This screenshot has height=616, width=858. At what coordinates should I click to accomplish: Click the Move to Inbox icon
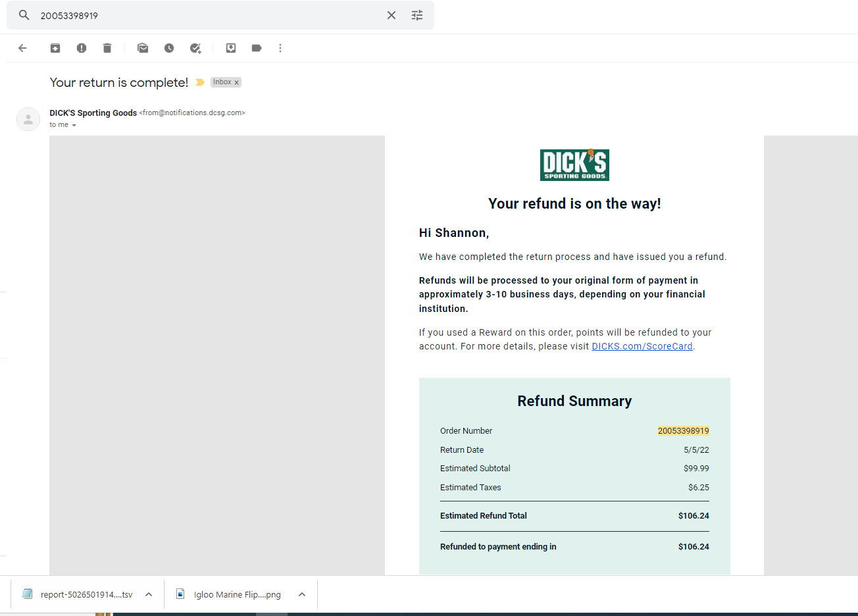click(x=231, y=48)
